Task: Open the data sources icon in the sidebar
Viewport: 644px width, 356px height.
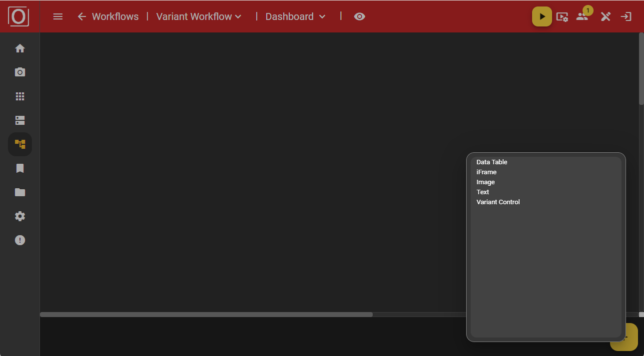Action: 19,120
